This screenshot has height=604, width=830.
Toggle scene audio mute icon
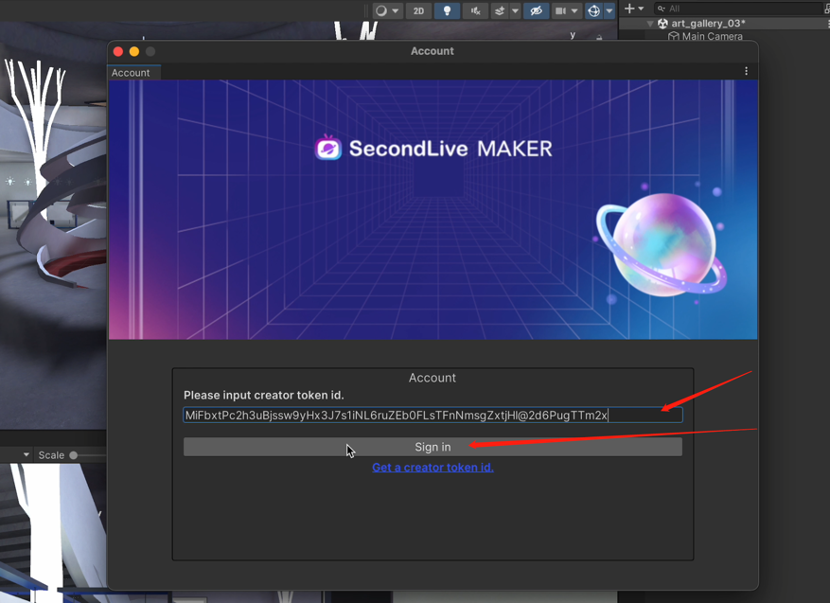point(474,10)
